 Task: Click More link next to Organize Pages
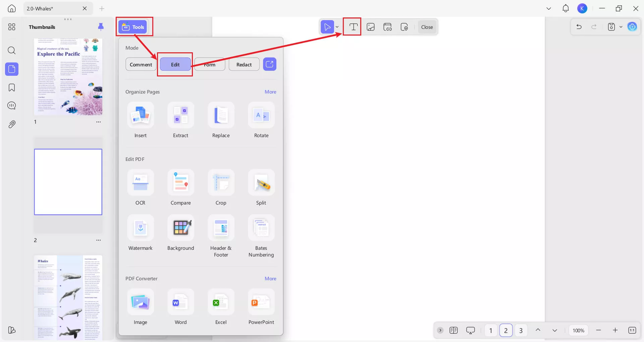click(x=270, y=92)
